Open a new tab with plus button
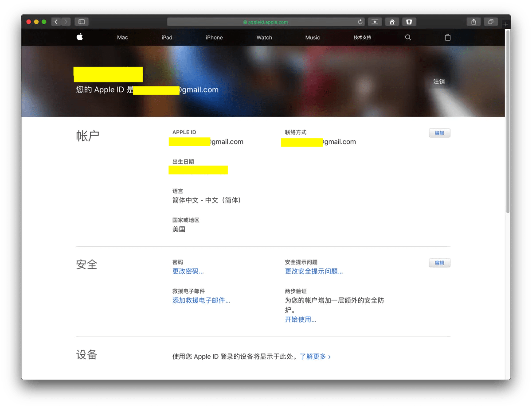This screenshot has width=532, height=408. coord(506,24)
